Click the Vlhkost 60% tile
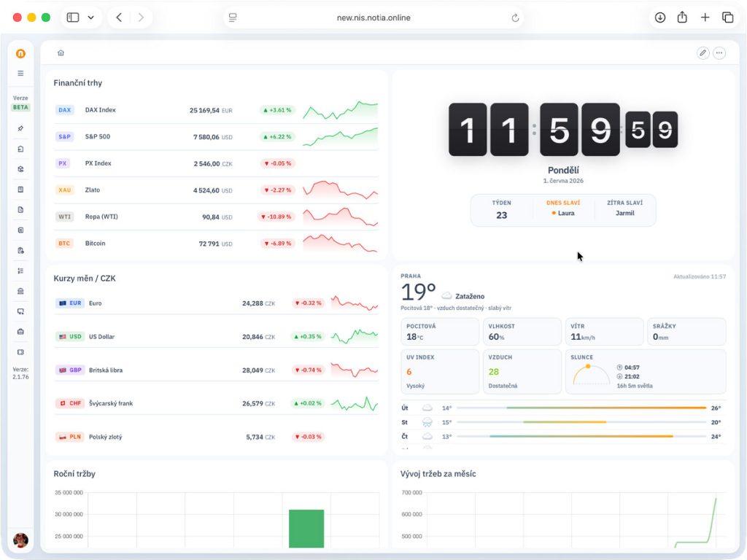 click(x=522, y=332)
